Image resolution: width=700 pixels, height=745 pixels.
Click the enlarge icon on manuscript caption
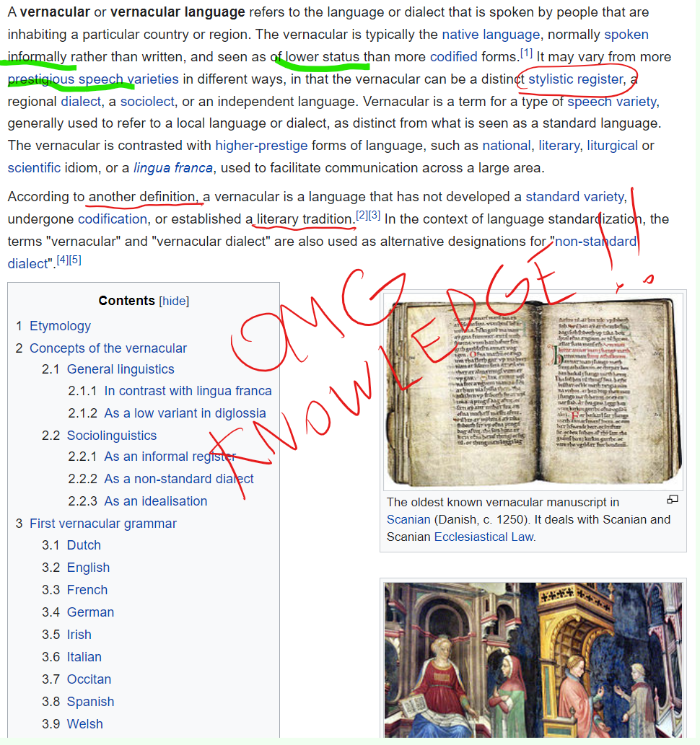[672, 499]
